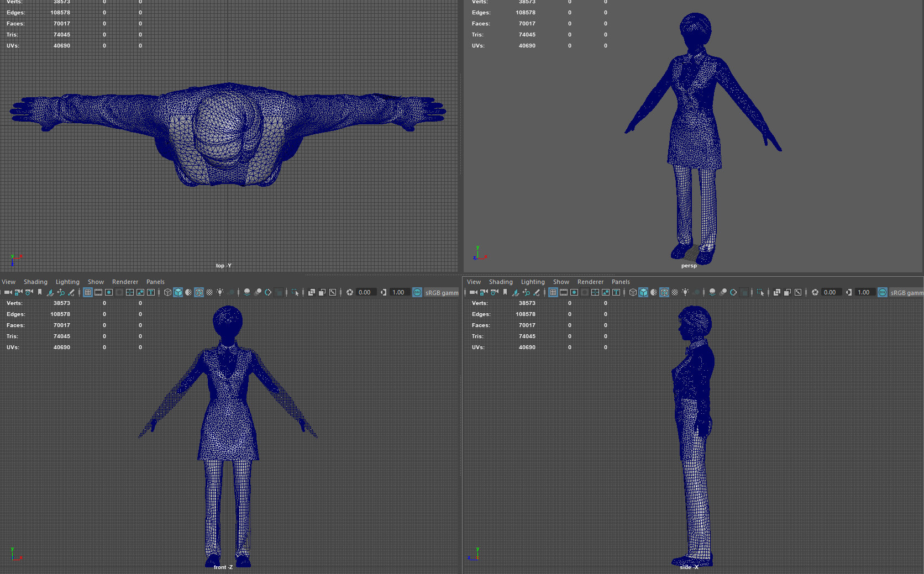The width and height of the screenshot is (924, 574).
Task: Toggle wireframe on shaded in side view panel
Action: coord(665,292)
